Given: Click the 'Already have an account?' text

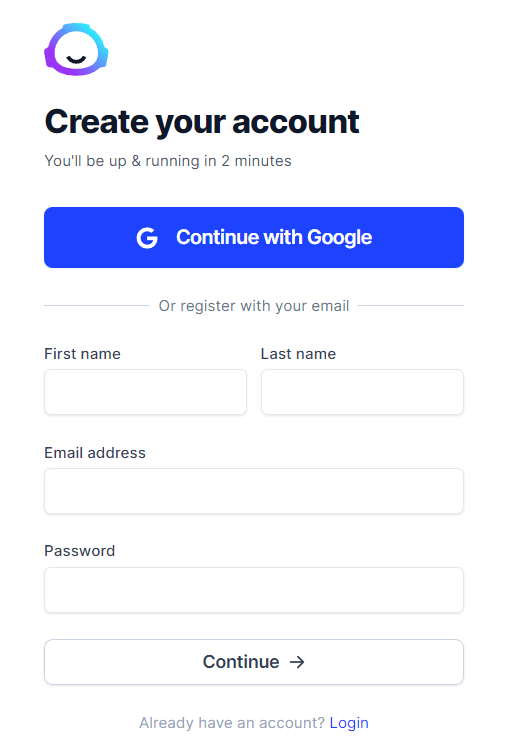Looking at the screenshot, I should [x=232, y=723].
